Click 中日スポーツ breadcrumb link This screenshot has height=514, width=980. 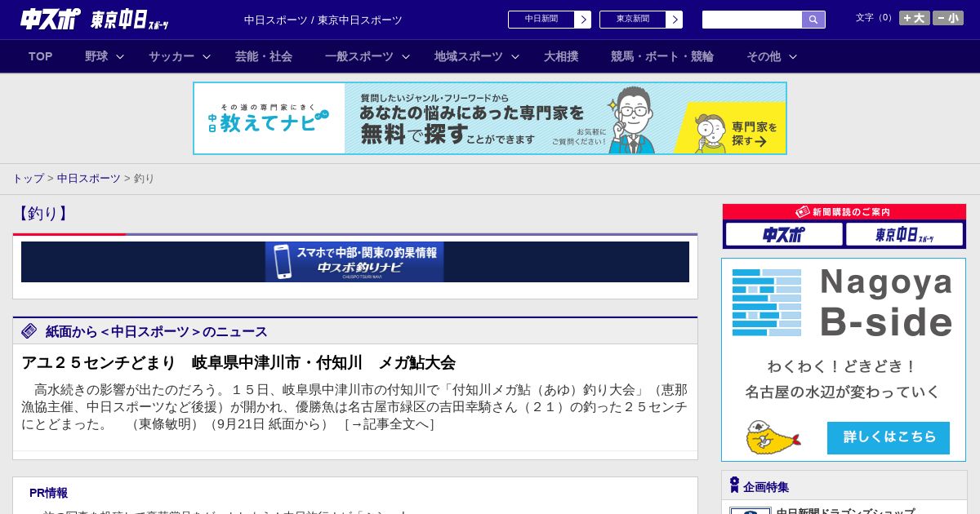click(x=89, y=178)
